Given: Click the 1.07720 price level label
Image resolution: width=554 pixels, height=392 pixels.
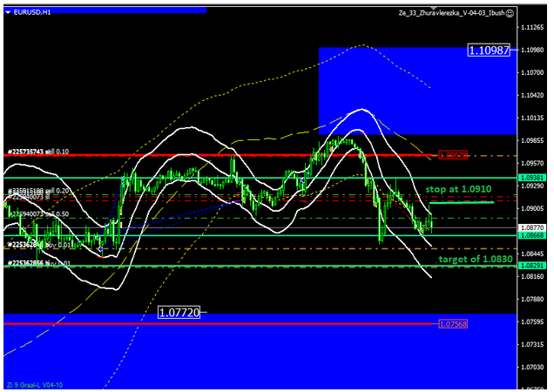Looking at the screenshot, I should (179, 311).
